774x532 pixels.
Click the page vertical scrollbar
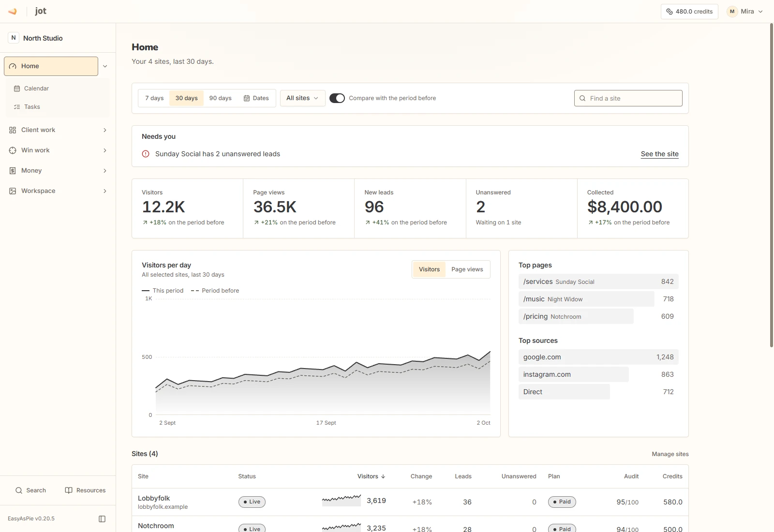pos(772,185)
